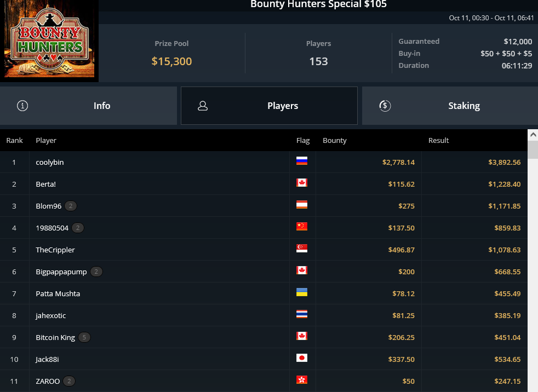
Task: Select the Players tab
Action: click(x=269, y=106)
